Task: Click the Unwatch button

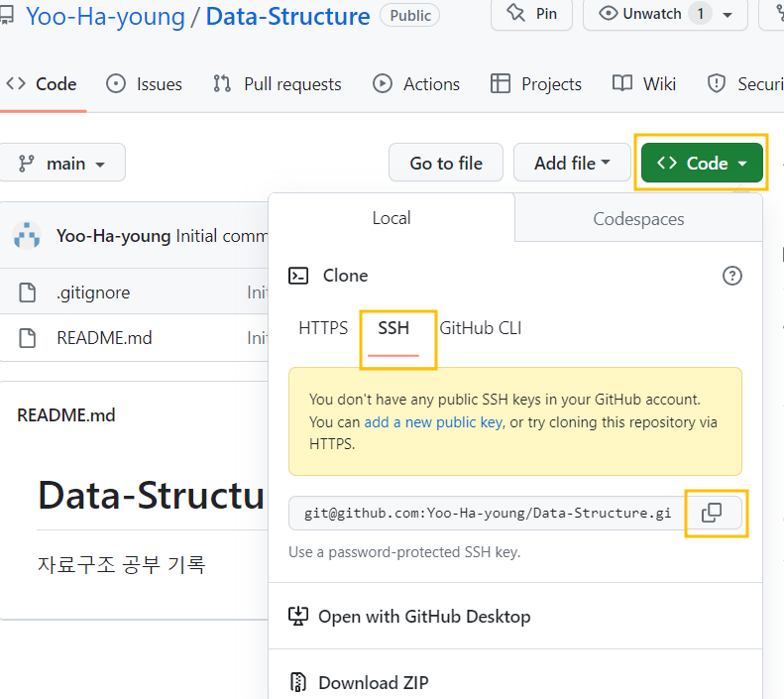Action: point(640,14)
